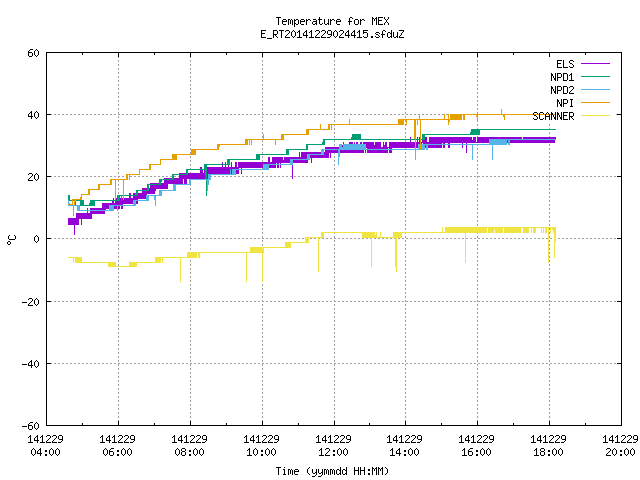Click the light blue NPD2 legend line sample
The width and height of the screenshot is (640, 480).
coord(595,90)
